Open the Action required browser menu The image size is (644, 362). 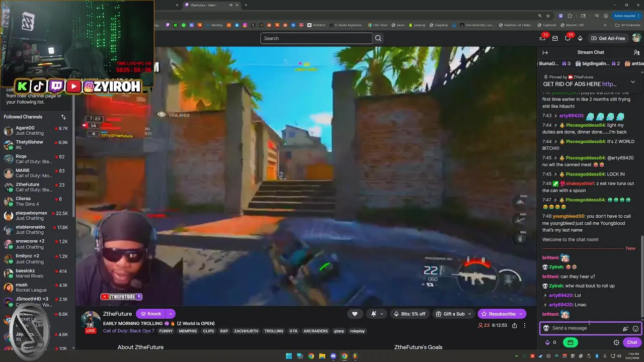pyautogui.click(x=625, y=16)
